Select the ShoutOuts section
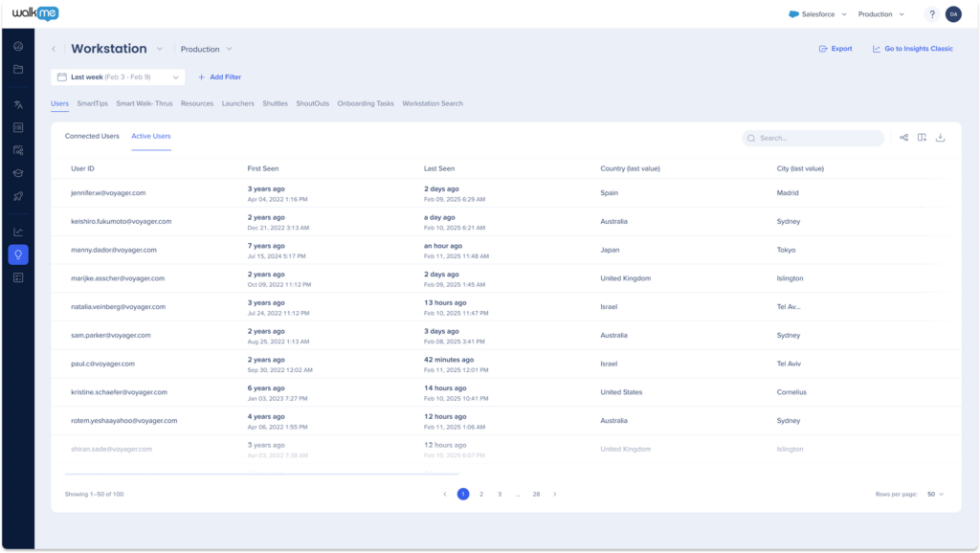The image size is (980, 553). point(312,103)
